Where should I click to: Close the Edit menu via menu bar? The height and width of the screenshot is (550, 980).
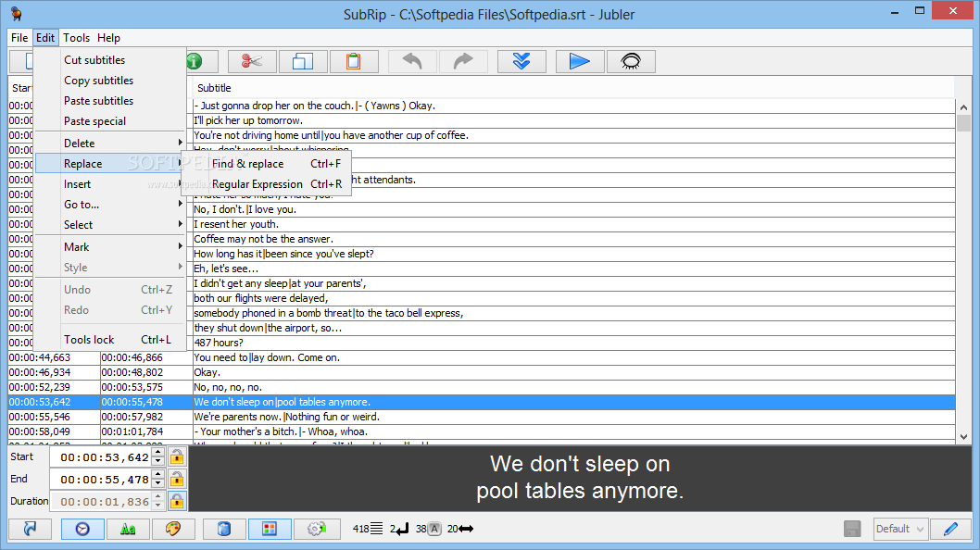(x=45, y=37)
